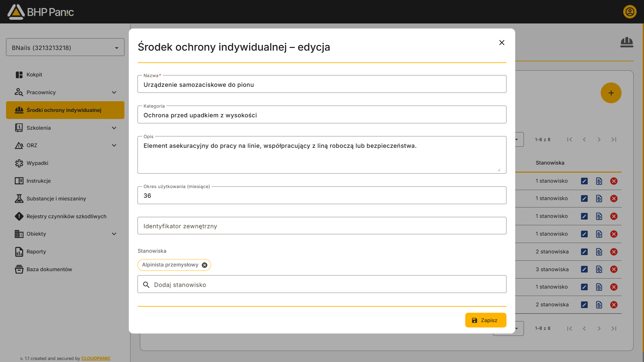The image size is (644, 362).
Task: Click the top 1–8 z 8 pagination text
Action: 542,139
